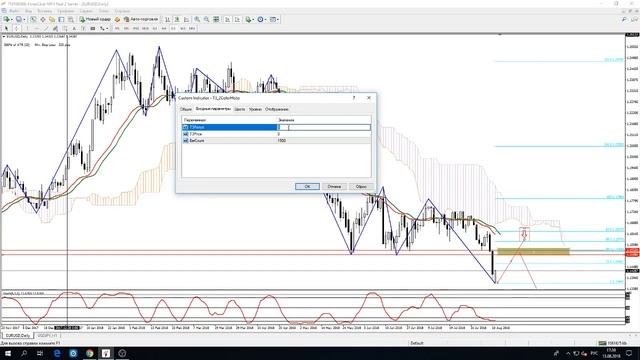This screenshot has height=360, width=640.
Task: Open the Navigator folder icon
Action: coord(52,19)
